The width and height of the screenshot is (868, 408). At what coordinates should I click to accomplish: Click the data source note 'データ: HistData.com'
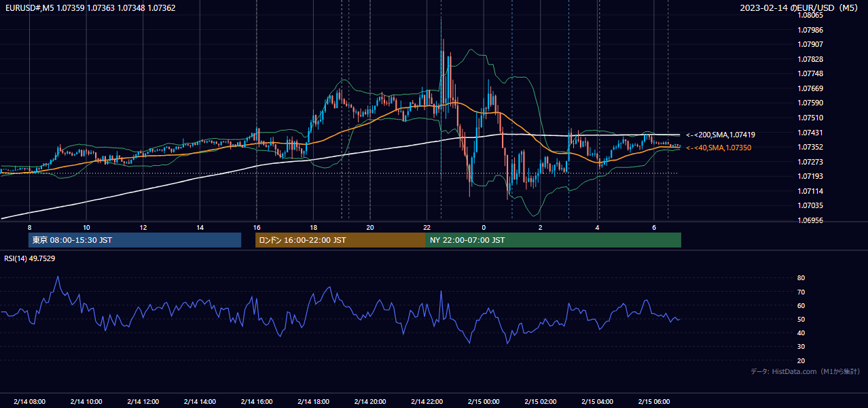[806, 371]
